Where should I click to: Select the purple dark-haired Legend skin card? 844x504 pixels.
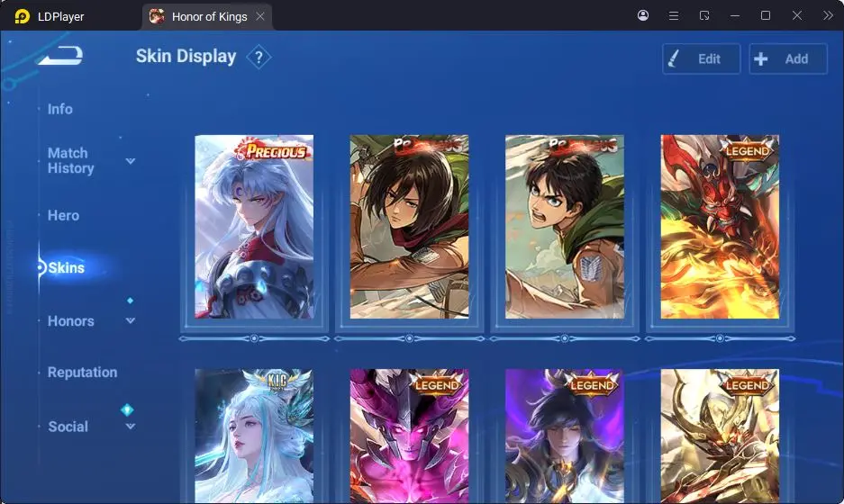pos(565,436)
